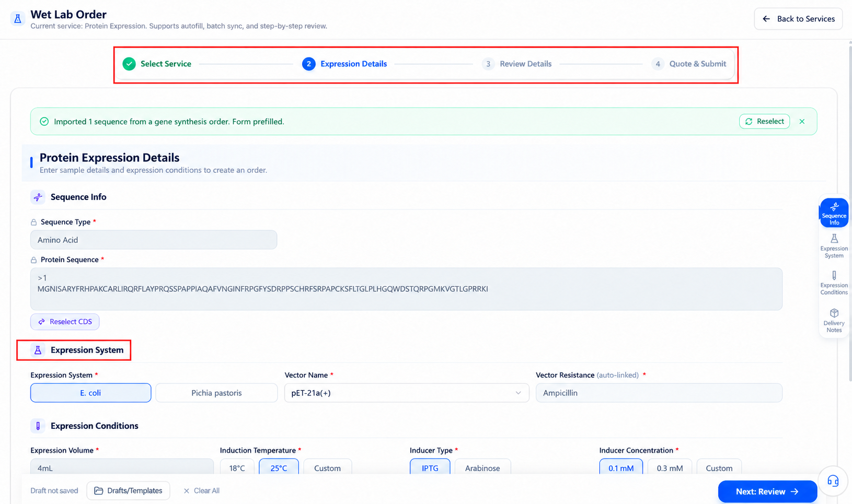Viewport: 852px width, 504px height.
Task: Click the success check icon in the import banner
Action: (x=44, y=122)
